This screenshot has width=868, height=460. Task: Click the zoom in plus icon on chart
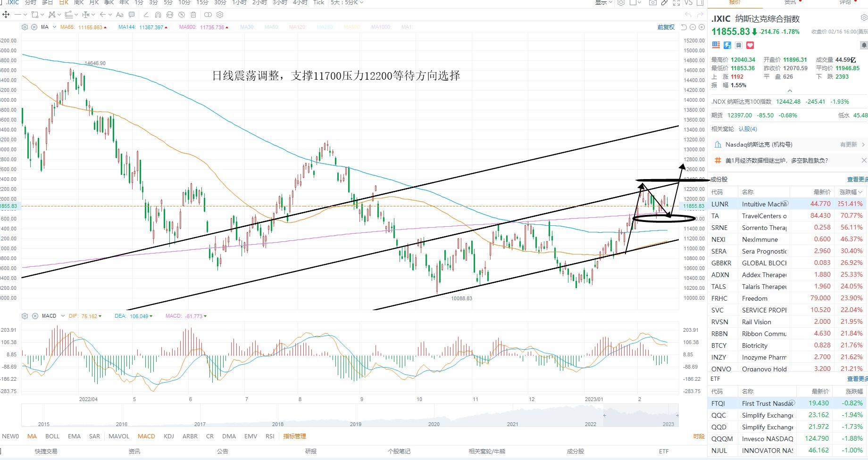tap(701, 27)
